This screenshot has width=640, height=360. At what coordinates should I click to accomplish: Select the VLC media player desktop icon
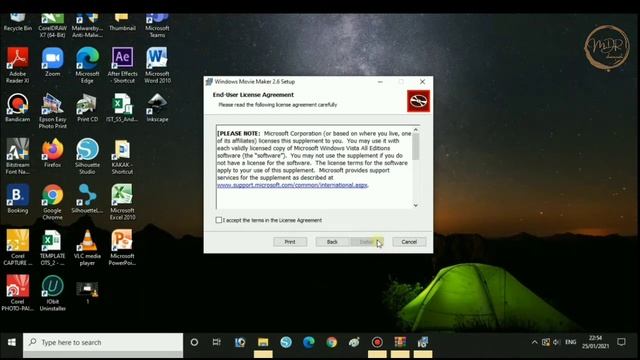[x=87, y=247]
